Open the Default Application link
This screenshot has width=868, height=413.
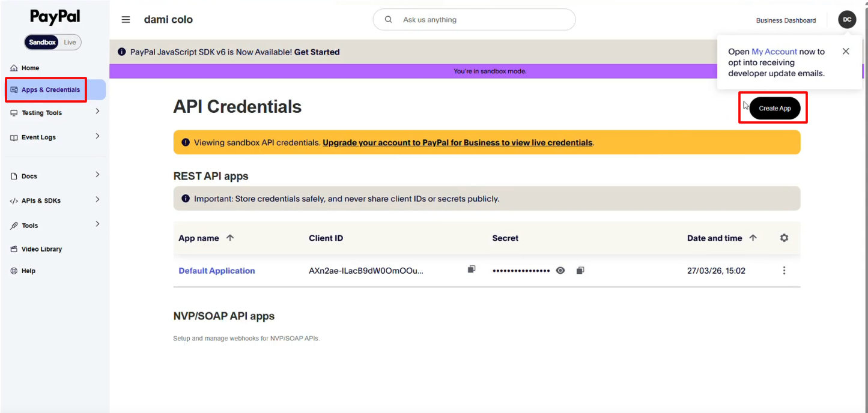217,271
